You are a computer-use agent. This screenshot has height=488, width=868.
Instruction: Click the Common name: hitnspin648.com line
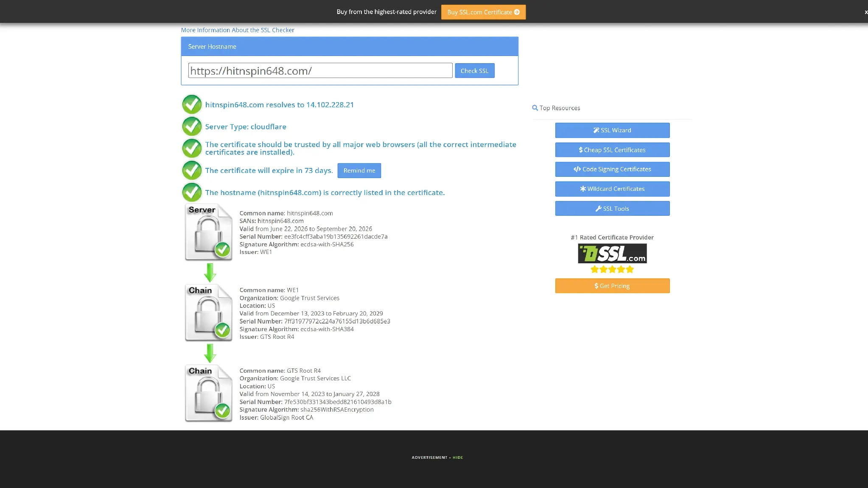coord(286,213)
